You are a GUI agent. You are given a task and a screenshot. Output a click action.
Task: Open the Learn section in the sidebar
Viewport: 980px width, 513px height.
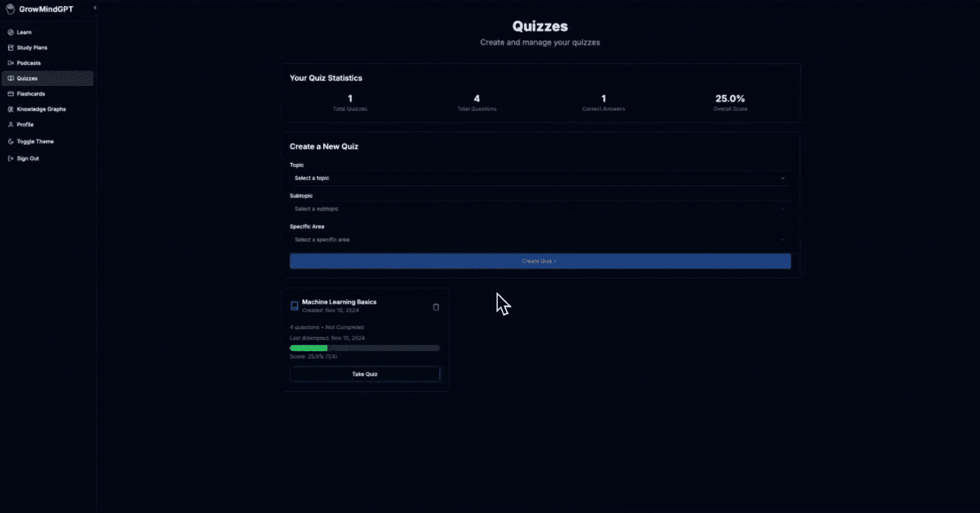point(47,32)
